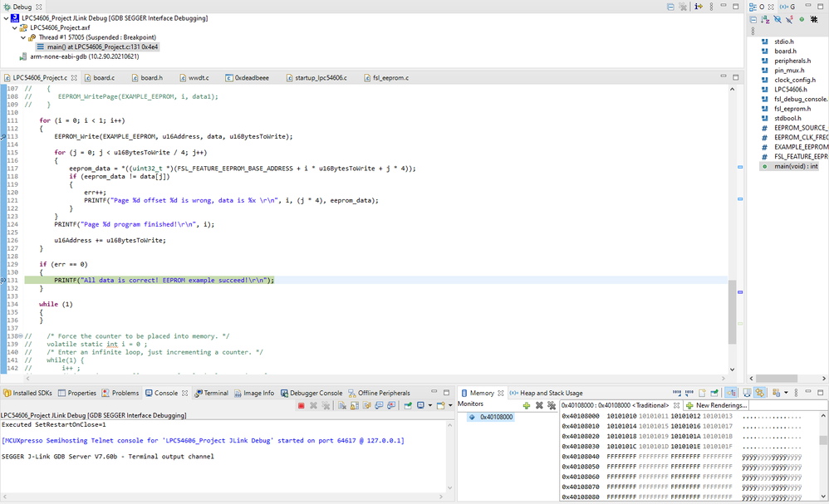Collapse the comment fold at line 138
829x504 pixels.
(21, 336)
